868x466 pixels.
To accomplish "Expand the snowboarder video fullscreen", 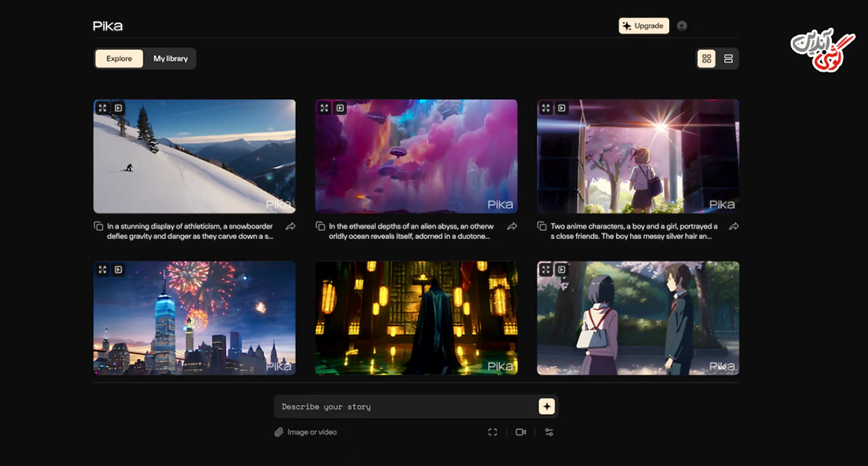I will [x=103, y=108].
